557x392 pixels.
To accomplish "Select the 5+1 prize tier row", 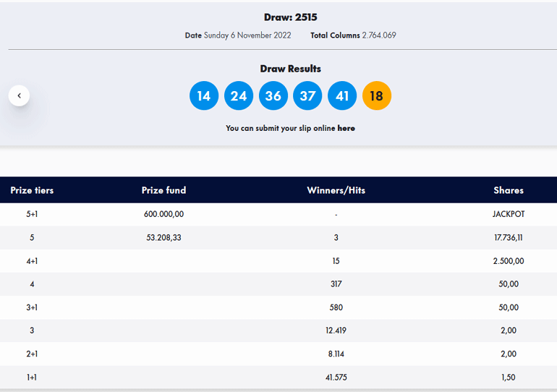I will tap(32, 214).
